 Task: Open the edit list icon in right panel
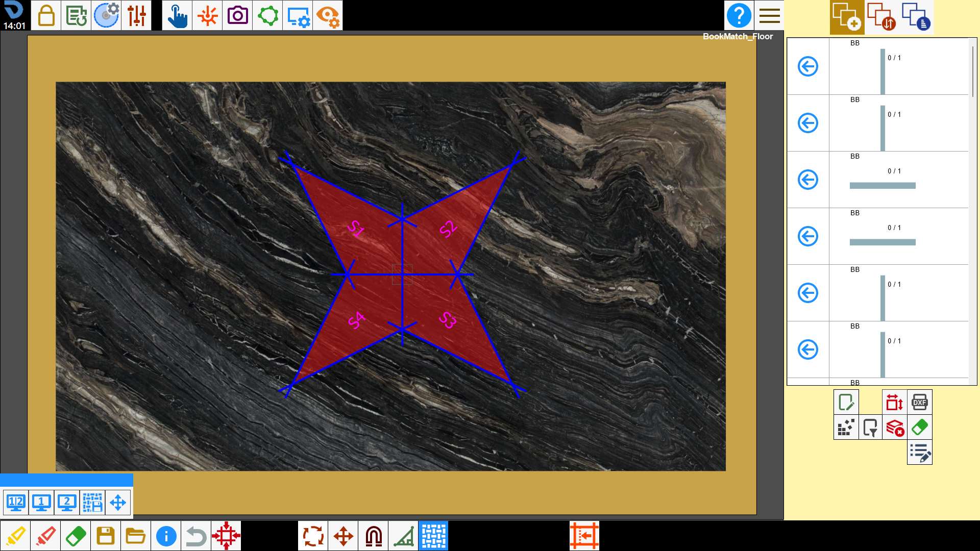920,453
